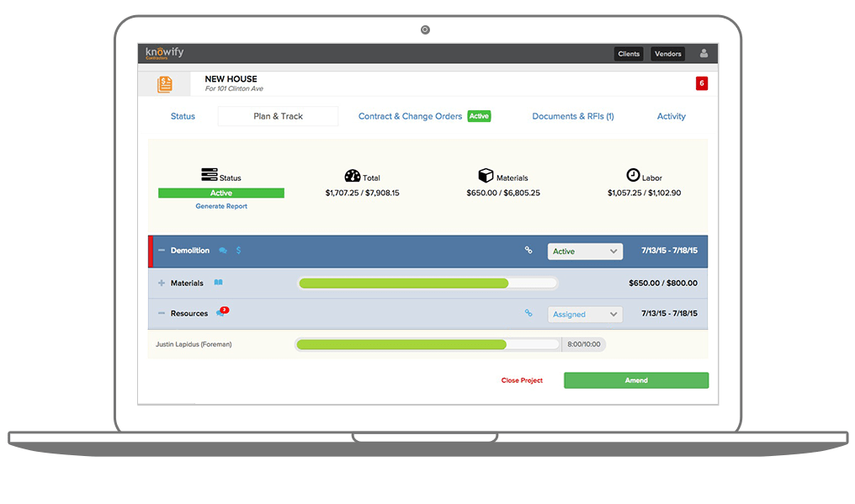Click the Materials green progress bar
This screenshot has height=504, width=855.
point(404,283)
